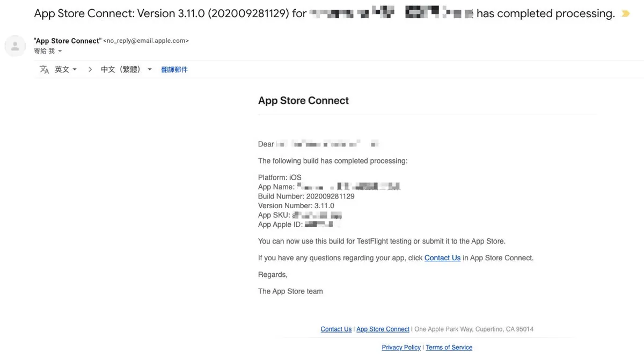The height and width of the screenshot is (360, 644).
Task: Open the App Store Connect footer link
Action: pyautogui.click(x=383, y=329)
